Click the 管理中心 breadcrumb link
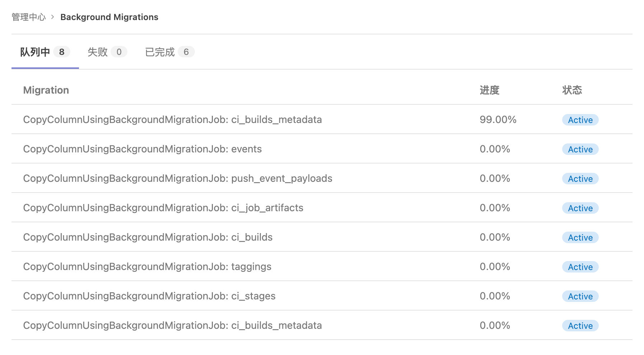This screenshot has height=355, width=644. tap(29, 17)
